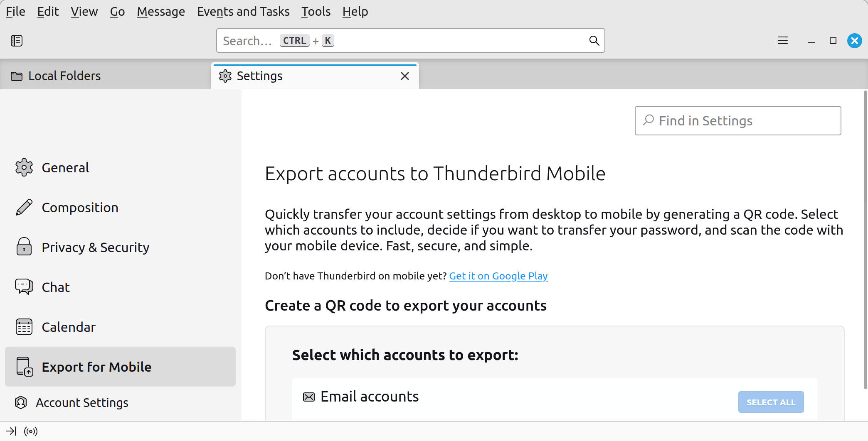868x441 pixels.
Task: Click the Email accounts heading
Action: tap(370, 397)
